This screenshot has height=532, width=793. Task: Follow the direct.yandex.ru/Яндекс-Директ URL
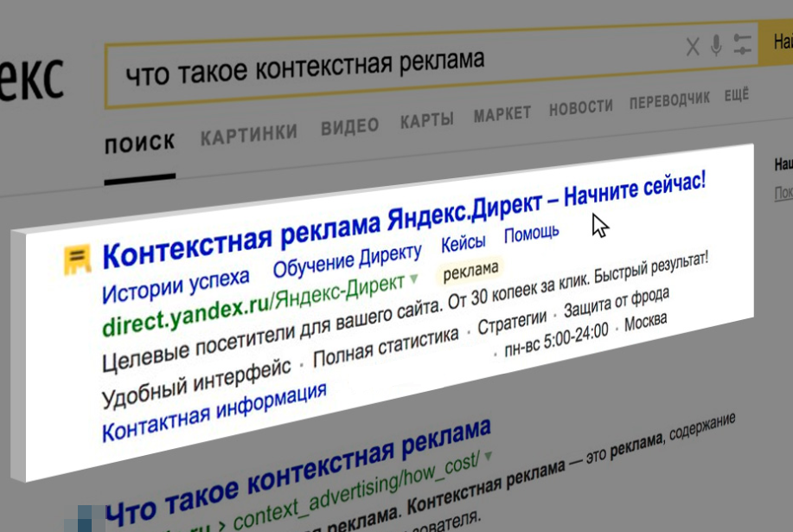tap(253, 305)
